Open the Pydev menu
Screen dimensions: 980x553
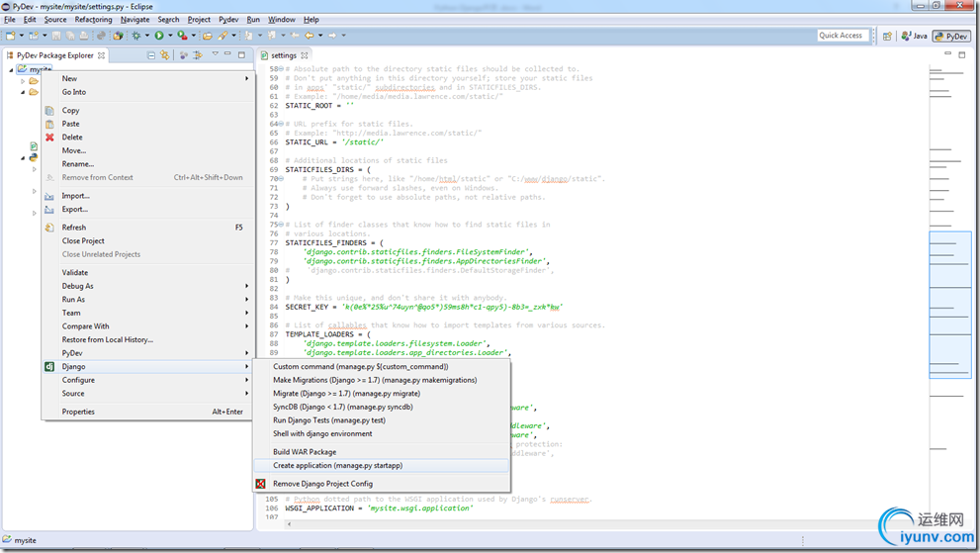[228, 20]
